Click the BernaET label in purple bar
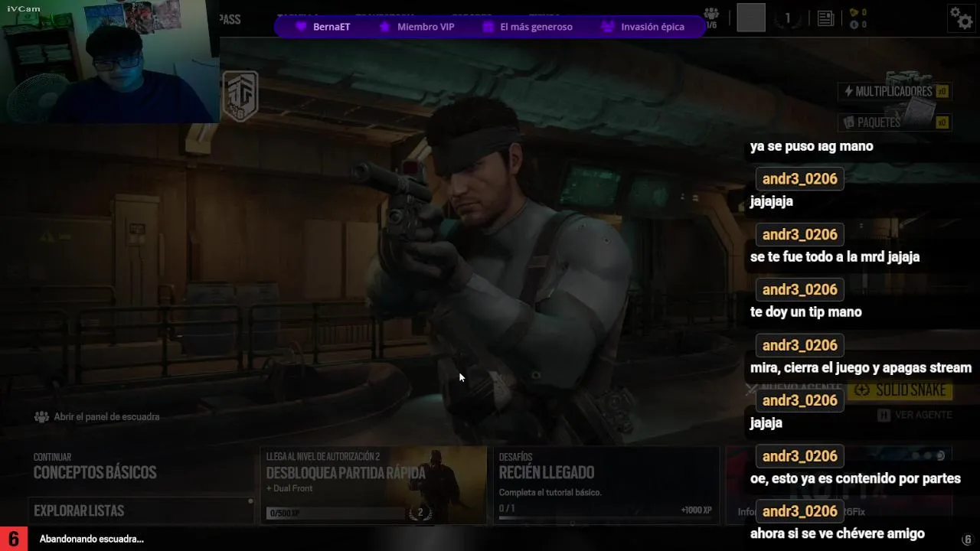Screen dimensions: 980x551 (332, 27)
